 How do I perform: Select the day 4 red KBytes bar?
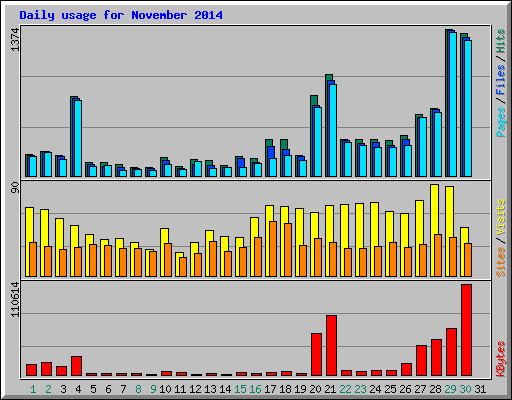tap(76, 366)
